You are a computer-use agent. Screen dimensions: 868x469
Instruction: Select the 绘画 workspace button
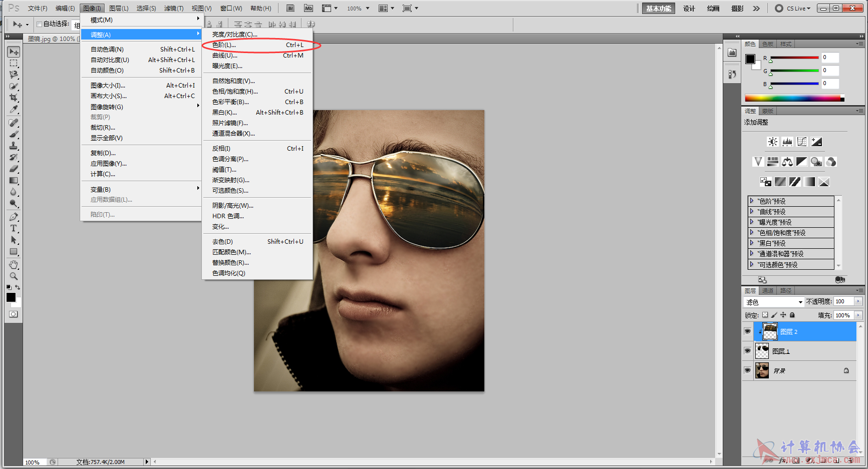click(x=713, y=9)
